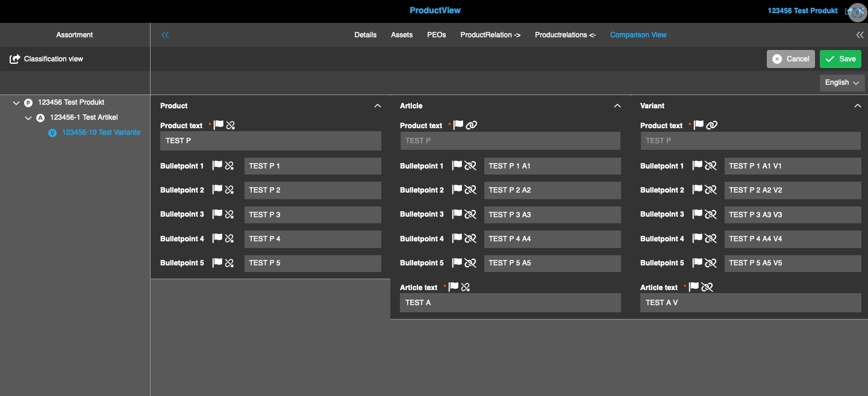
Task: Open the PEOs tab
Action: pos(436,35)
